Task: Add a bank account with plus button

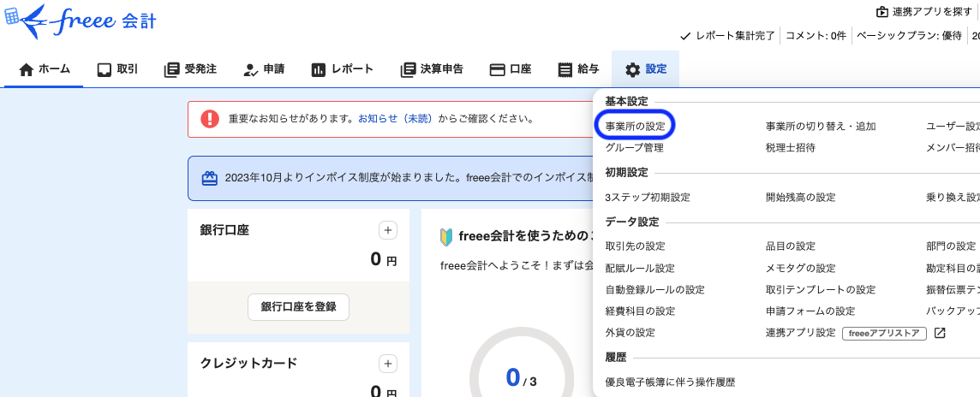Action: coord(388,230)
